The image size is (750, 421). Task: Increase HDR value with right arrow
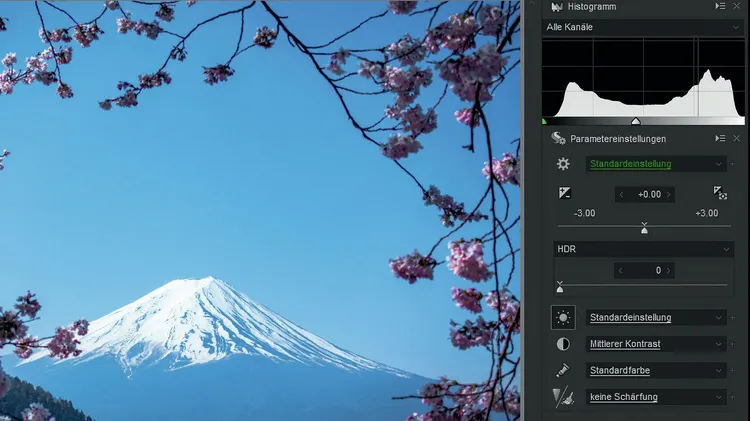coord(668,270)
